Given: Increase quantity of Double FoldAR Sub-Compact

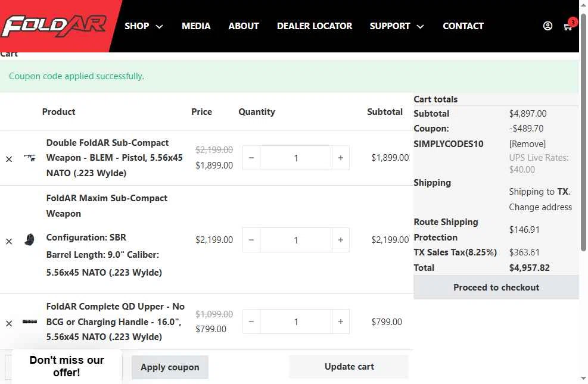Looking at the screenshot, I should (x=341, y=158).
